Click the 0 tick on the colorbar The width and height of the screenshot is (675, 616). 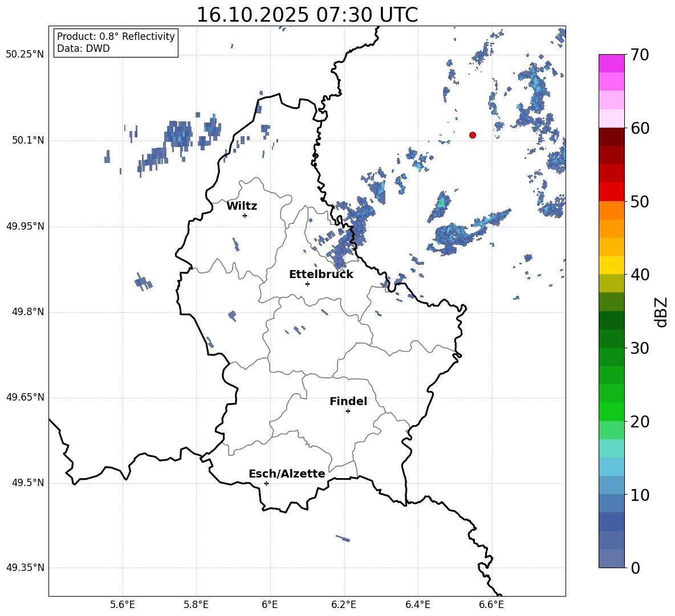pos(635,568)
